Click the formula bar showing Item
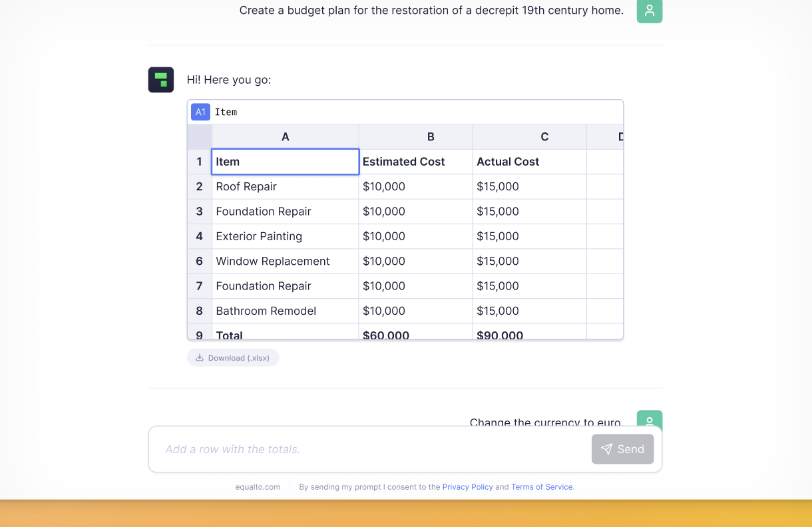812x527 pixels. [x=417, y=112]
